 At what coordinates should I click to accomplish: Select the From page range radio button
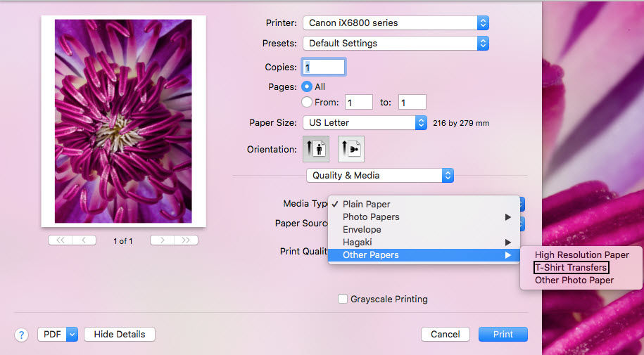[x=307, y=102]
